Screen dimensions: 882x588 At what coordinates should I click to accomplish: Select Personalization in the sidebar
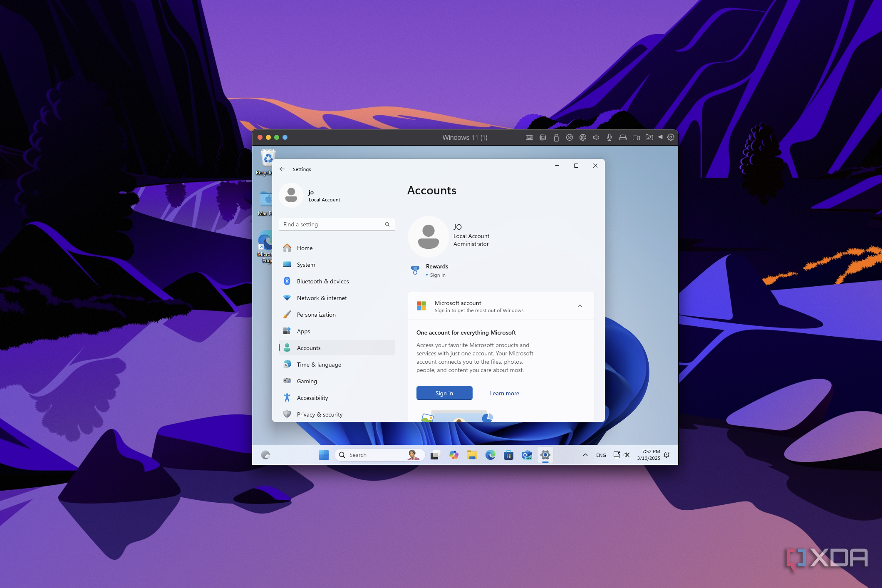[316, 315]
